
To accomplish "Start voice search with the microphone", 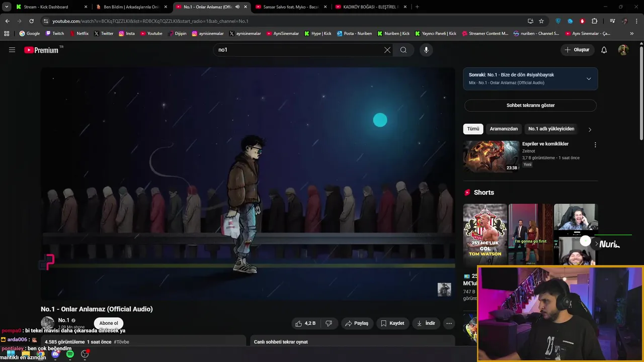I will click(426, 50).
